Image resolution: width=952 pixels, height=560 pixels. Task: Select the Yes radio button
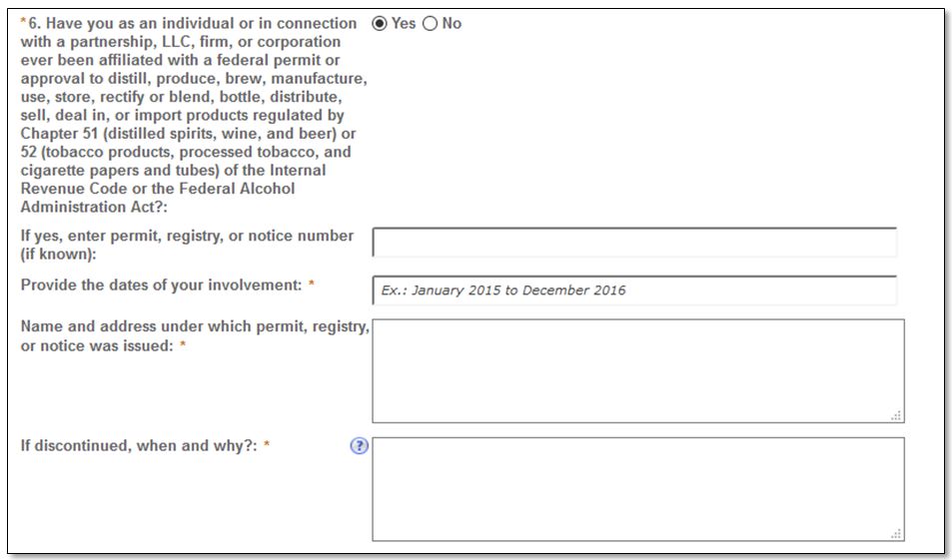(380, 24)
